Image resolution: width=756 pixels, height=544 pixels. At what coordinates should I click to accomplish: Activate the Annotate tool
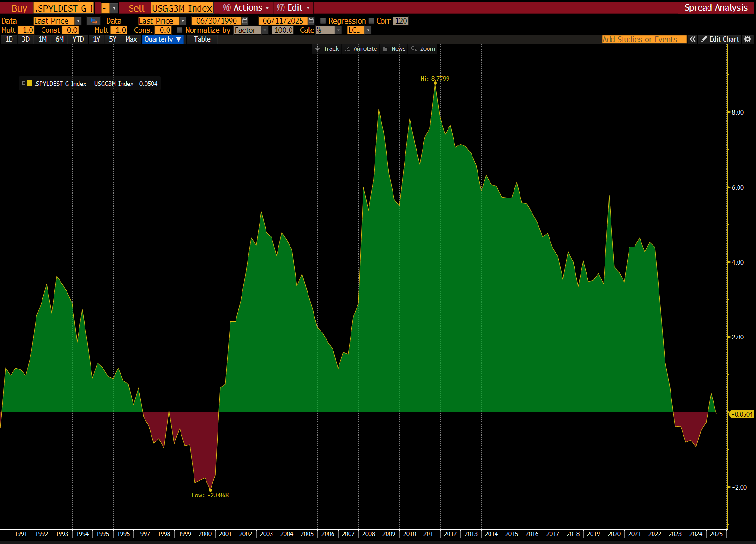coord(361,48)
